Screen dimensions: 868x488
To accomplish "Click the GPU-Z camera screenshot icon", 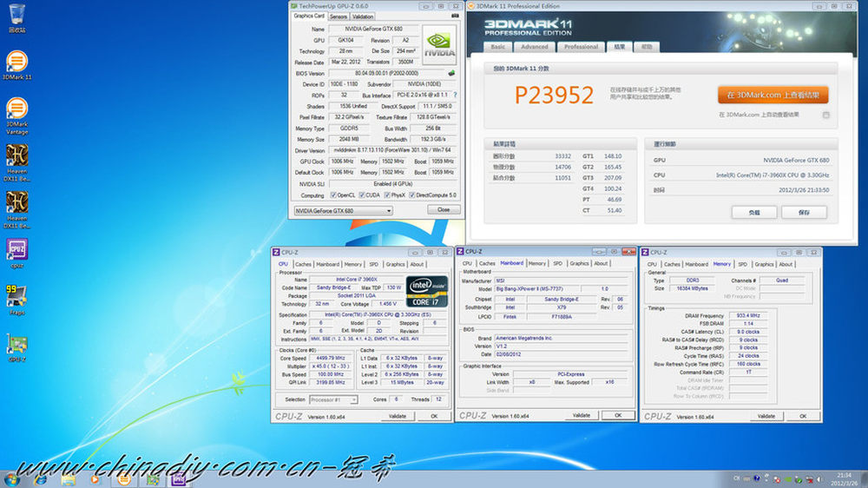I will point(455,16).
